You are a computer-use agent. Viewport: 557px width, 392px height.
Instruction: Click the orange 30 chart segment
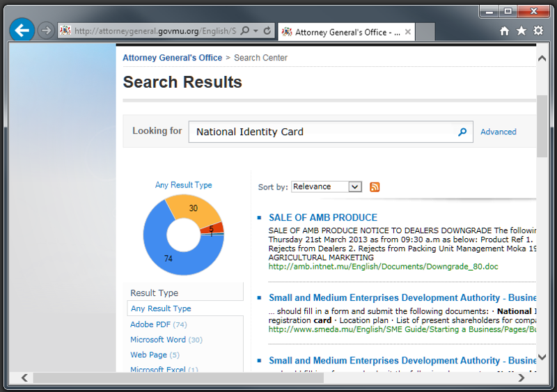194,208
